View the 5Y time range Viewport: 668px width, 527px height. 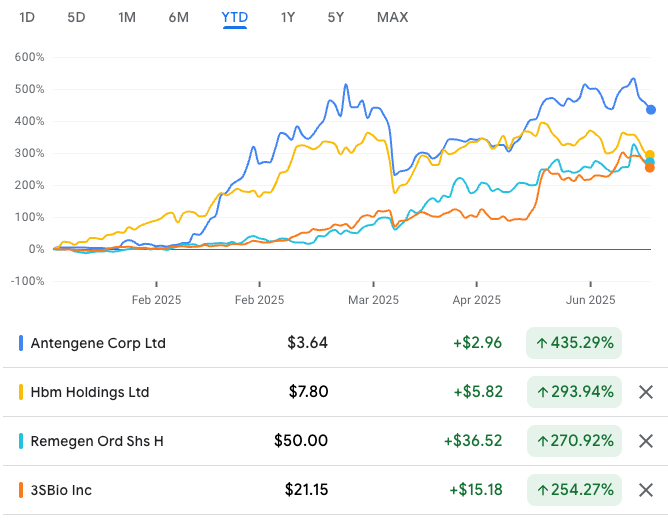336,17
